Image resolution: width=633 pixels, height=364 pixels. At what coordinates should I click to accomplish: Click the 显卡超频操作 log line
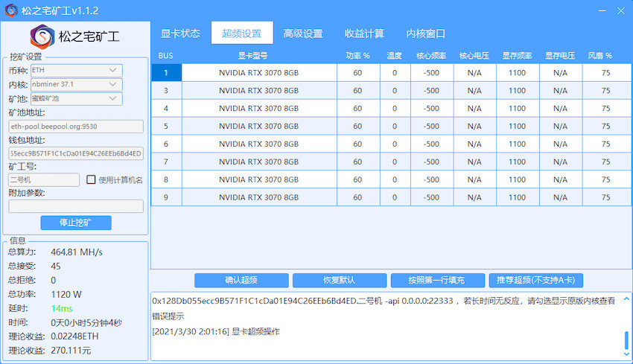pyautogui.click(x=215, y=332)
